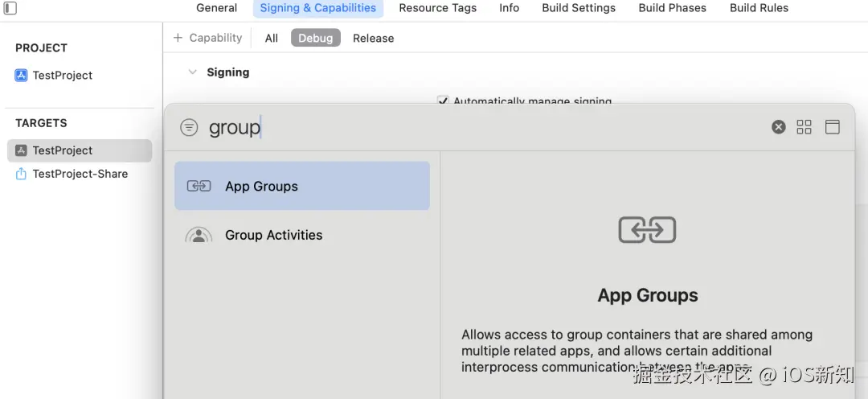Viewport: 868px width, 399px height.
Task: Open the Resource Tags tab
Action: pyautogui.click(x=437, y=8)
